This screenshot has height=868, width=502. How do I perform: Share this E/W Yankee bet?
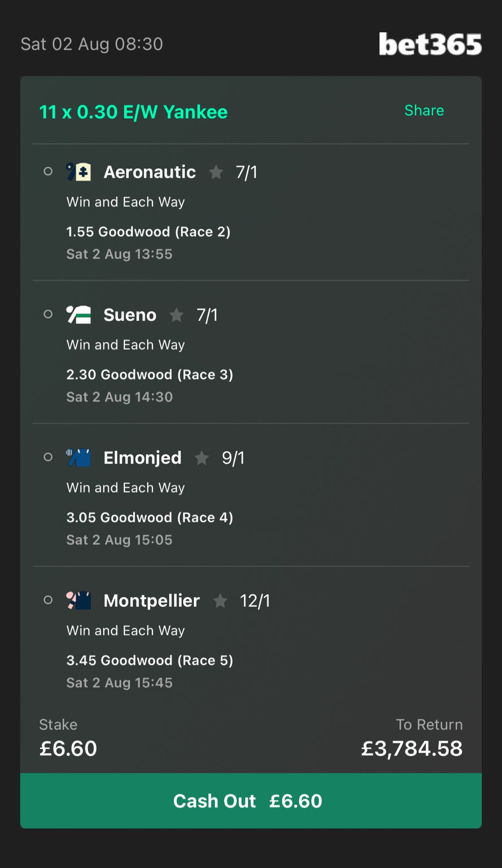click(x=424, y=110)
